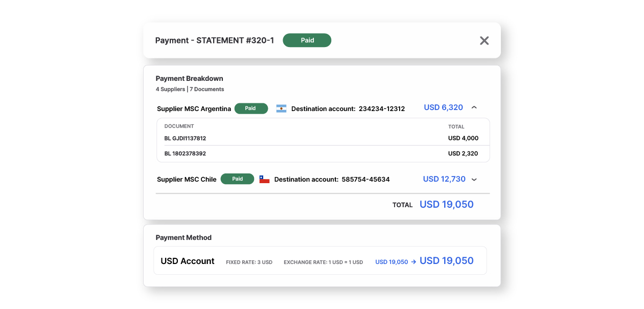Click the Paid badge in statement header
The height and width of the screenshot is (309, 644).
307,40
